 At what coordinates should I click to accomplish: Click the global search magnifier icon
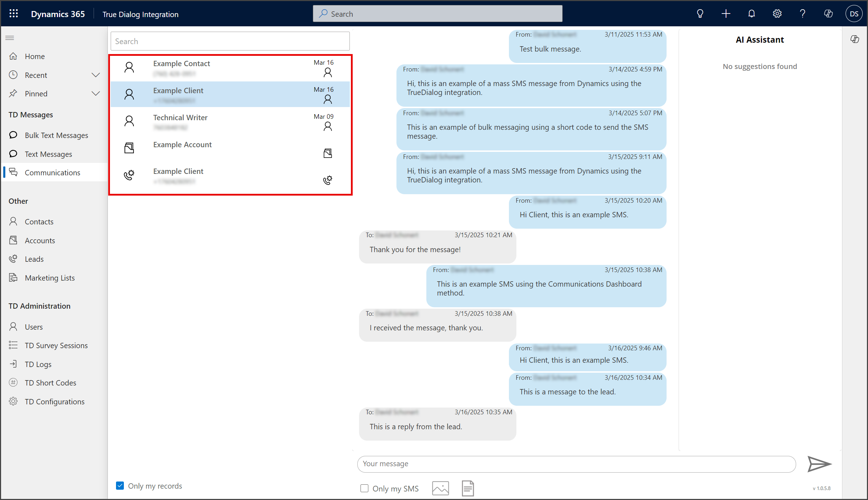[x=323, y=14]
